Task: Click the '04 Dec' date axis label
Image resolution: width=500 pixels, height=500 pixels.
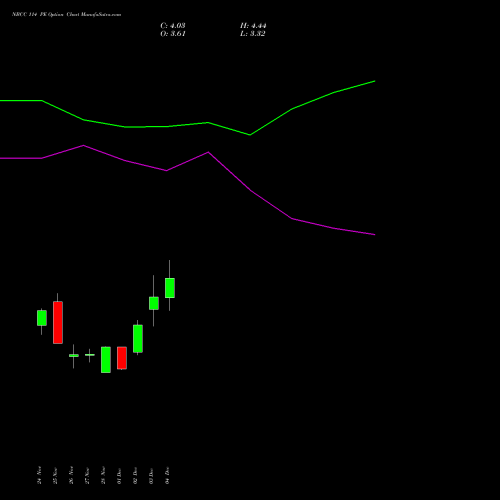Action: pyautogui.click(x=167, y=475)
